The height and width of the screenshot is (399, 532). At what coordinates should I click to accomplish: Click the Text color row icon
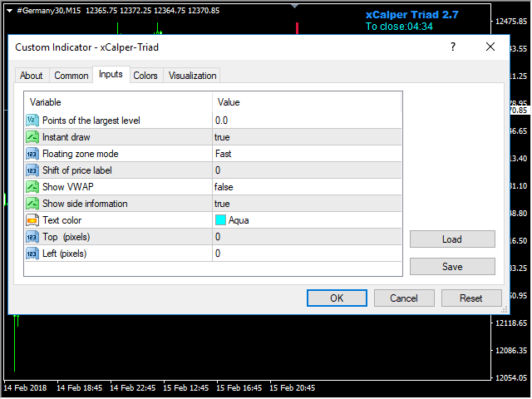pos(32,220)
